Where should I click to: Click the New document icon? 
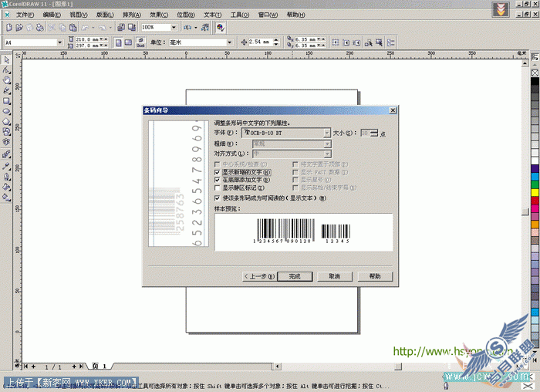[9, 27]
